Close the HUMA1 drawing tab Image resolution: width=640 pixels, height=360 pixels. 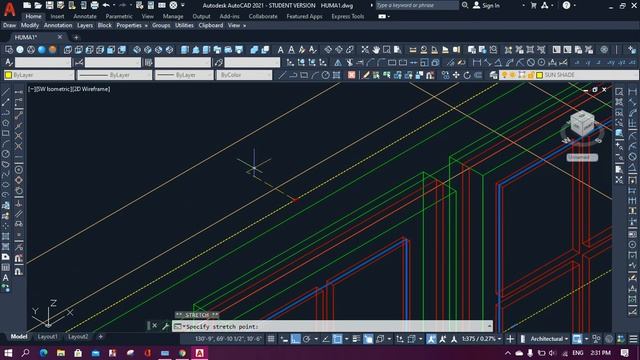(60, 37)
